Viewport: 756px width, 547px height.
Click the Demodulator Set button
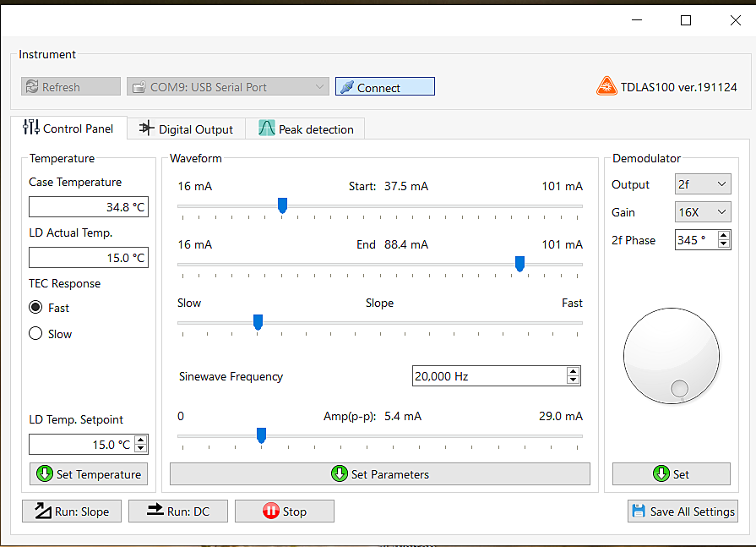click(672, 474)
